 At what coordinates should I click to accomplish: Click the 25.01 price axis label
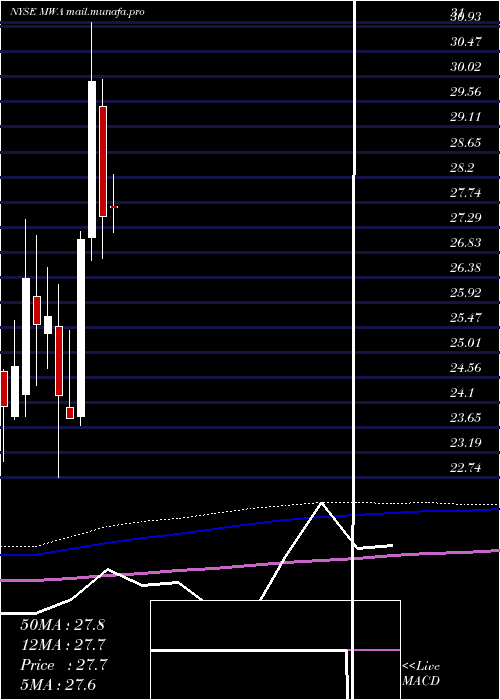[466, 343]
